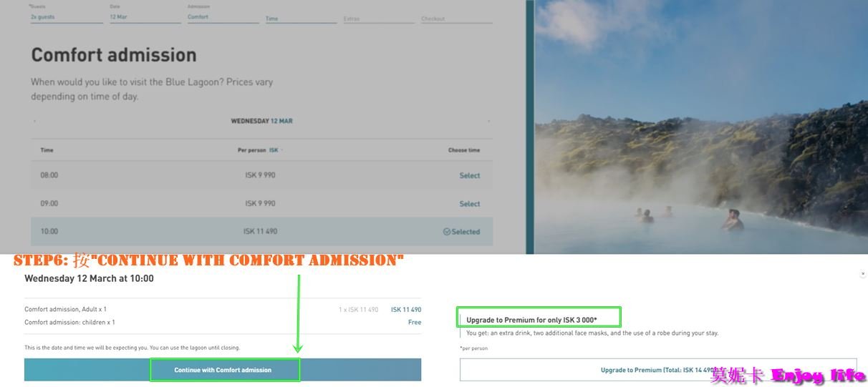The height and width of the screenshot is (387, 868).
Task: Open the Admission step showing Comfort
Action: (223, 17)
